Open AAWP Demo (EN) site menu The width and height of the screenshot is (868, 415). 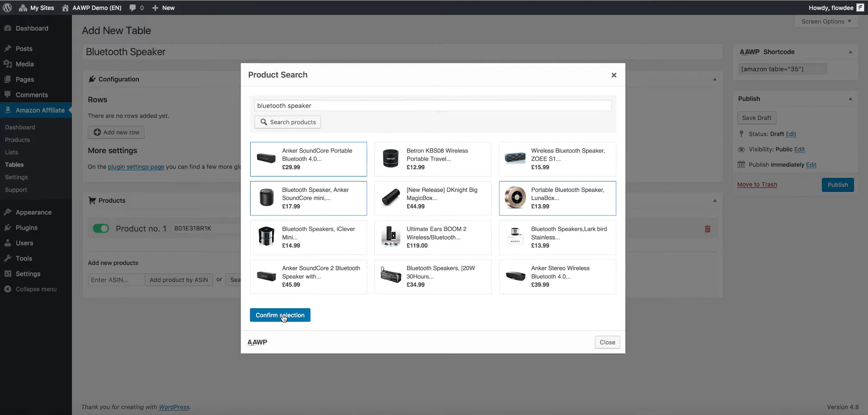coord(92,8)
